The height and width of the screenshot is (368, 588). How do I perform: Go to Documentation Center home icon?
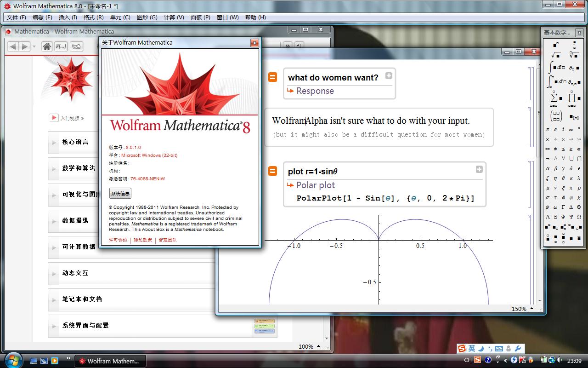click(x=46, y=46)
